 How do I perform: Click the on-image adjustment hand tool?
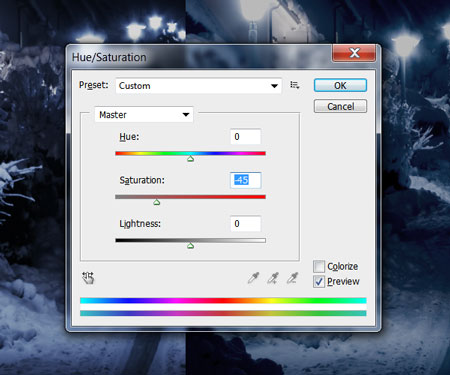[88, 278]
